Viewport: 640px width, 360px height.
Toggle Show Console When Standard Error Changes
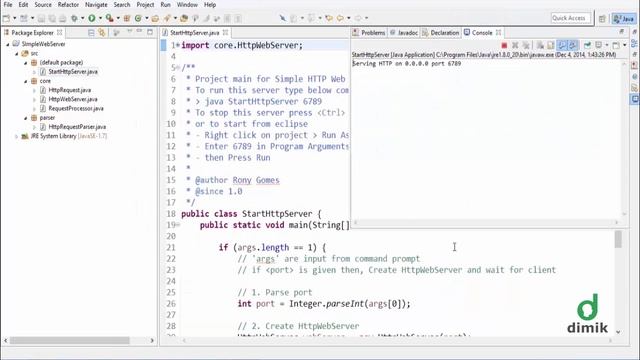(573, 45)
